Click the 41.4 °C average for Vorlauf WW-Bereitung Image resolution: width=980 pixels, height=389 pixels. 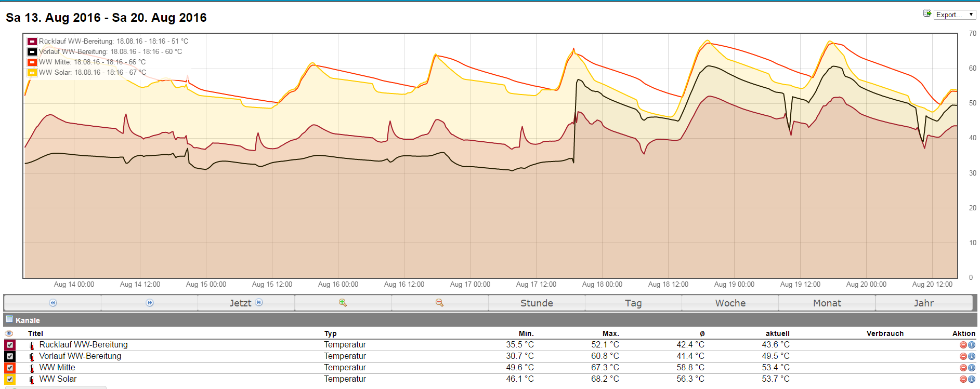[x=690, y=356]
